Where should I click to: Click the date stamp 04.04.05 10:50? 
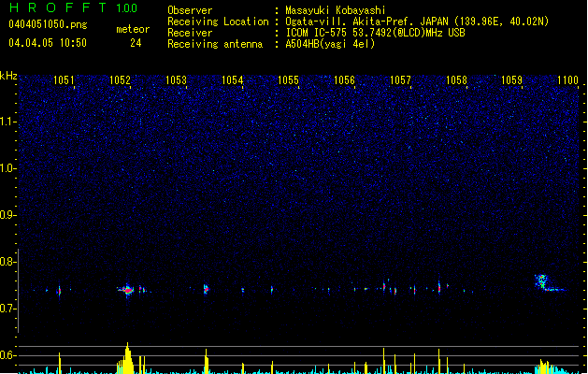pos(48,43)
